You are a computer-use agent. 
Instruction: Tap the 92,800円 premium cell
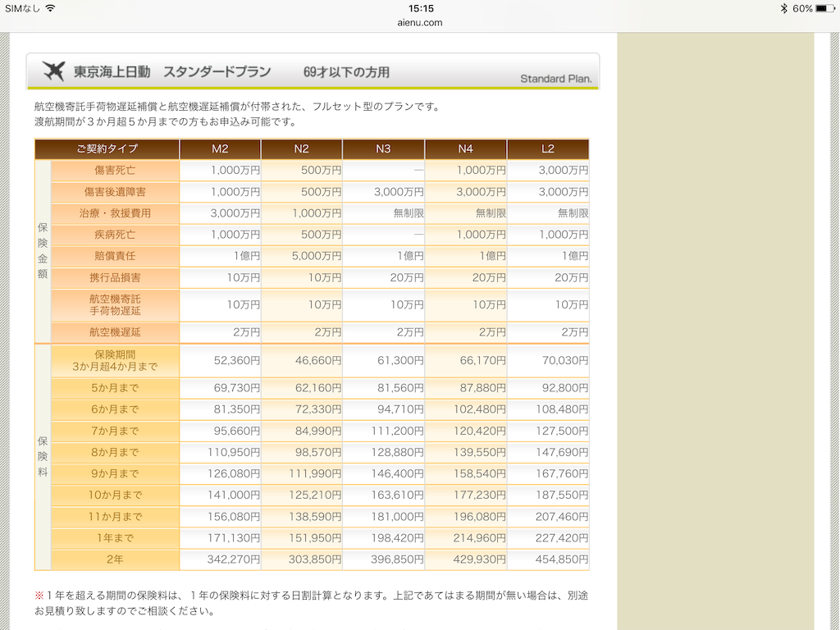(548, 388)
